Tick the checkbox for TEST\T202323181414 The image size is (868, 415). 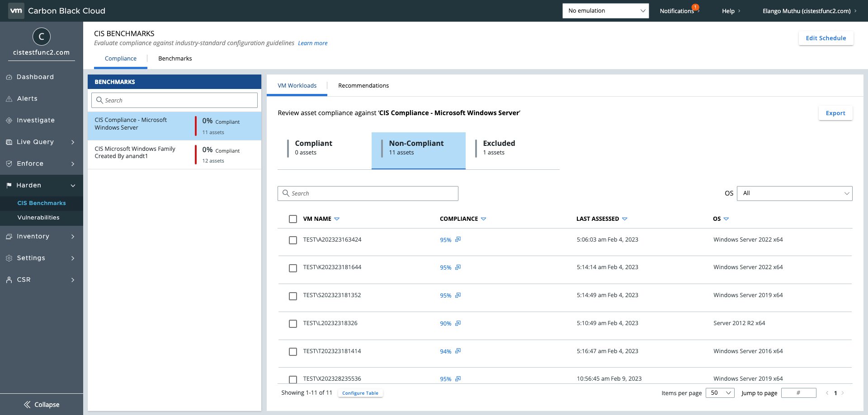pyautogui.click(x=293, y=352)
